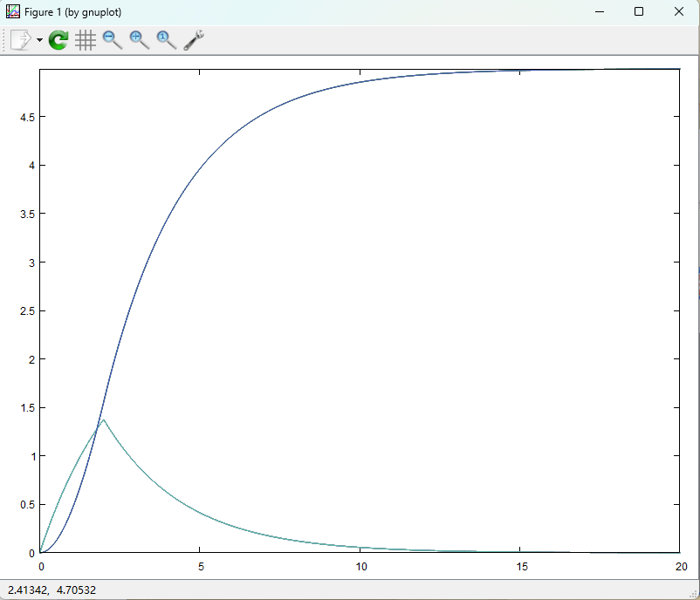Click the gnuplot icon in the title bar

click(x=13, y=12)
